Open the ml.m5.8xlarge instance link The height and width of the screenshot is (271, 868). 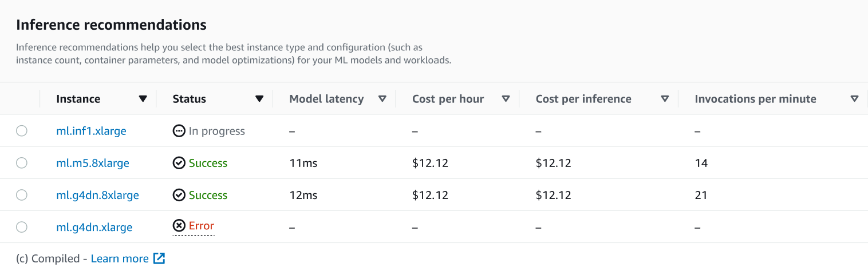(93, 163)
